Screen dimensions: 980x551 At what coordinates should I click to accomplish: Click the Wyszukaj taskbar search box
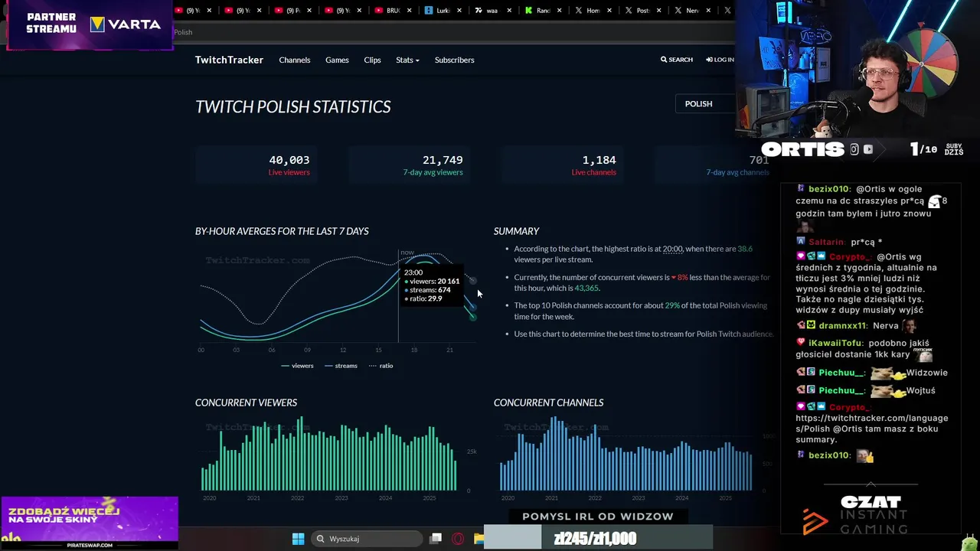(x=366, y=539)
